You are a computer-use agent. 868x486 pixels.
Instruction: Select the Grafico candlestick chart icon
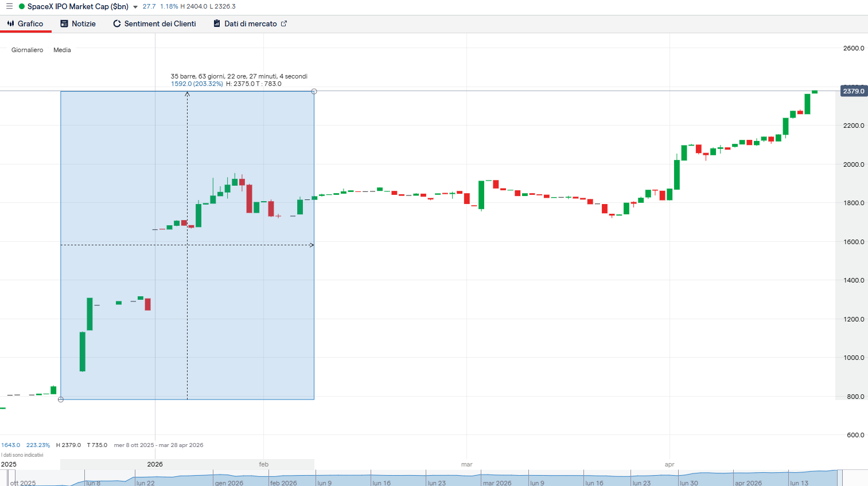(x=11, y=23)
